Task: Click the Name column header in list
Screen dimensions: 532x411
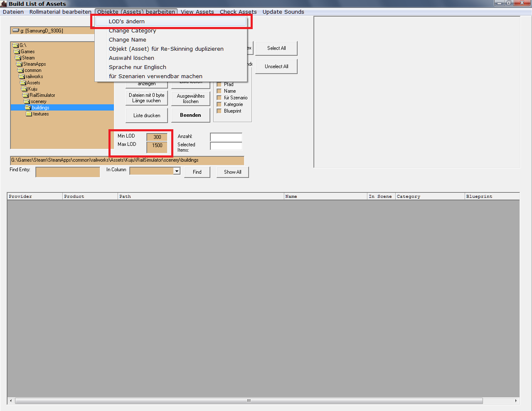Action: [326, 197]
